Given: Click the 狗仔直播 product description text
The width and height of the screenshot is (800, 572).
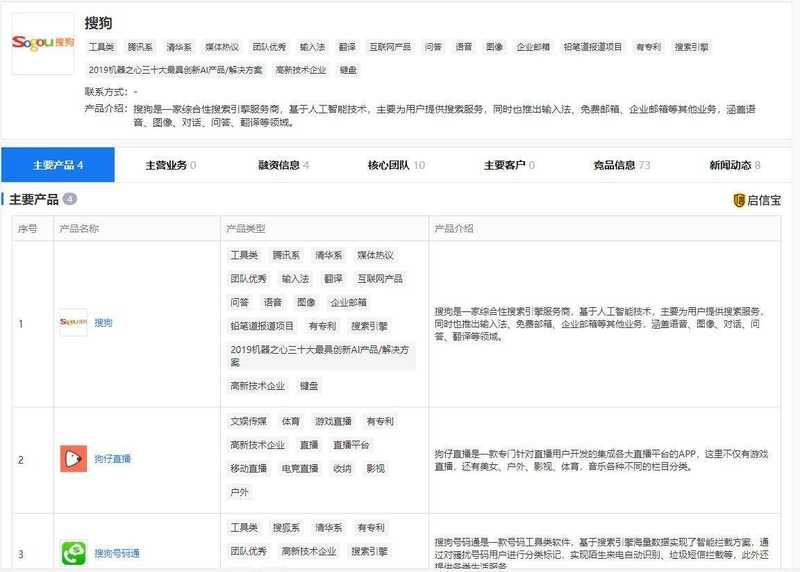Looking at the screenshot, I should click(601, 460).
